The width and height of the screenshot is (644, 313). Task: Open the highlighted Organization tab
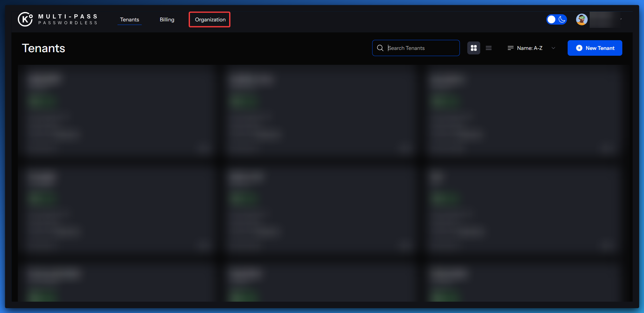click(210, 19)
